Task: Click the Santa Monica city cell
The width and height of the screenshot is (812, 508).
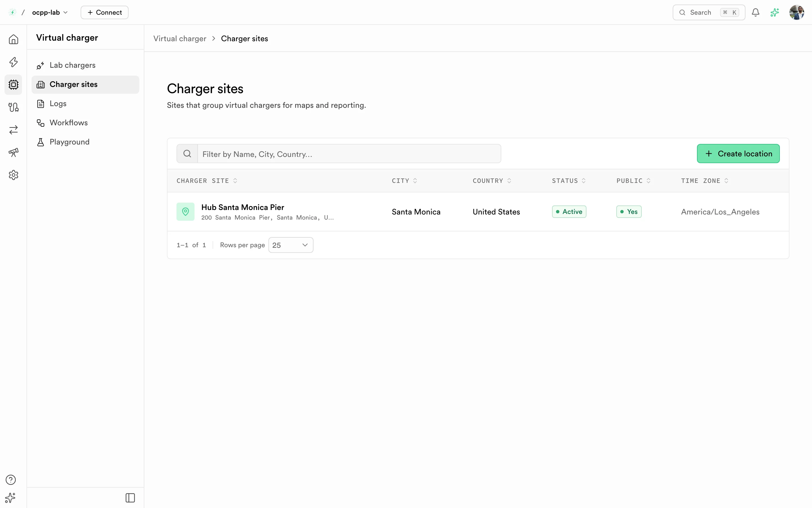Action: pos(416,212)
